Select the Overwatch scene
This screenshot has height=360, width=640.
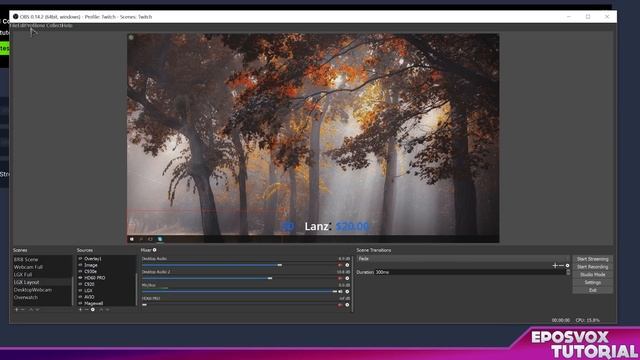point(26,298)
